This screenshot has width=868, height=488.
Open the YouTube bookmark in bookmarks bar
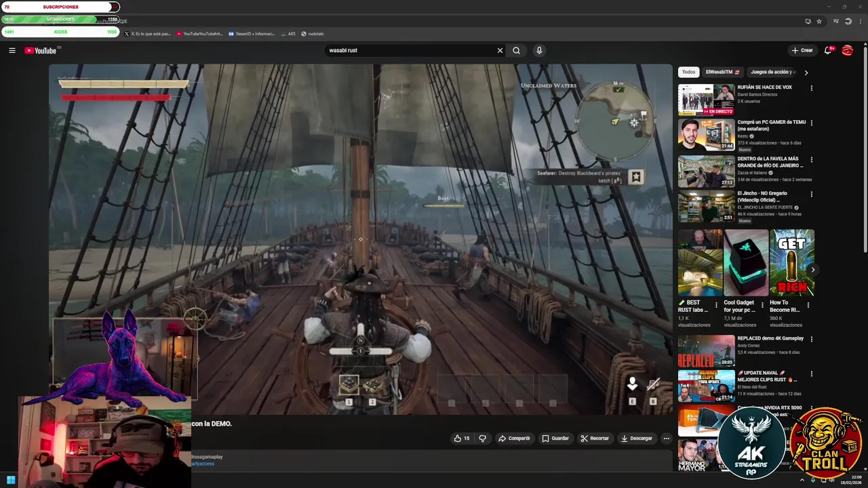199,33
